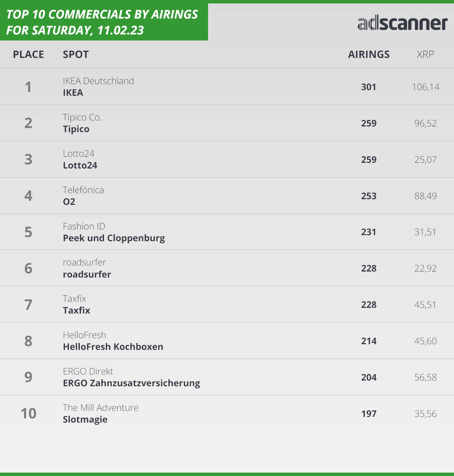
Task: Click the AIRINGS column header
Action: 369,55
